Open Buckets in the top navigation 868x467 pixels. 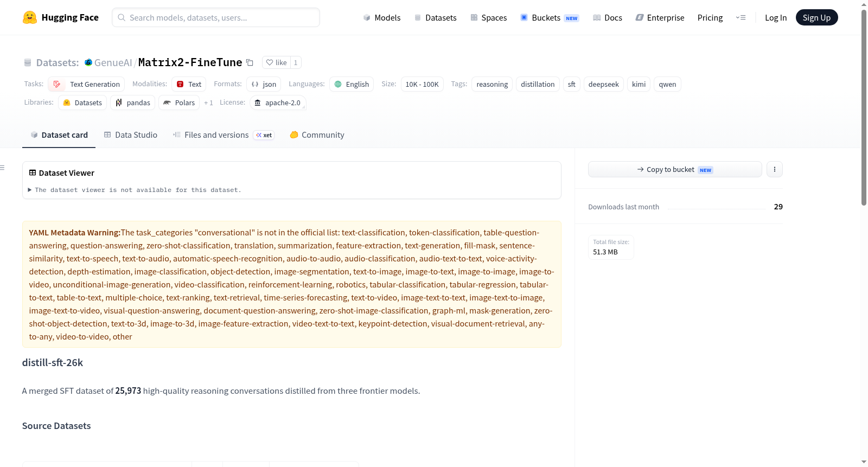tap(550, 18)
